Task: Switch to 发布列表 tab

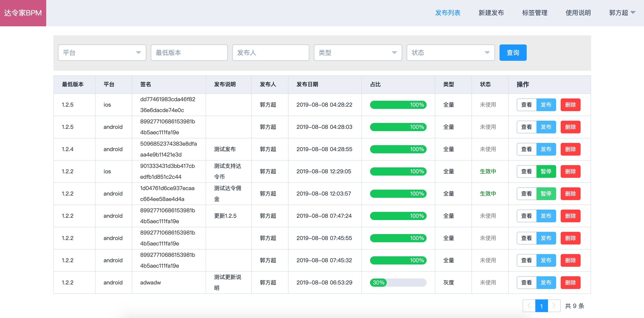Action: coord(447,13)
